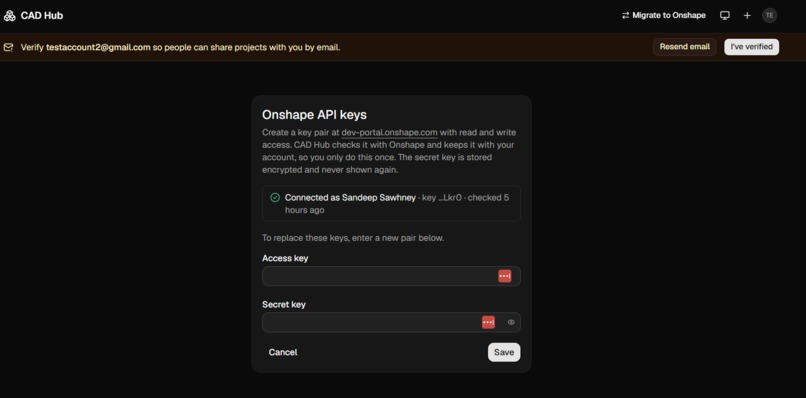Click the Access key label
The width and height of the screenshot is (806, 398).
285,258
